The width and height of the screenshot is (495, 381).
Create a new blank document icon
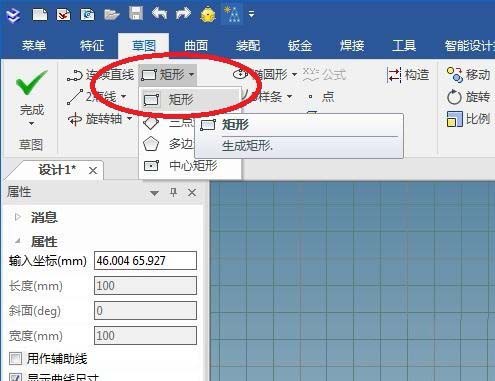click(x=40, y=15)
